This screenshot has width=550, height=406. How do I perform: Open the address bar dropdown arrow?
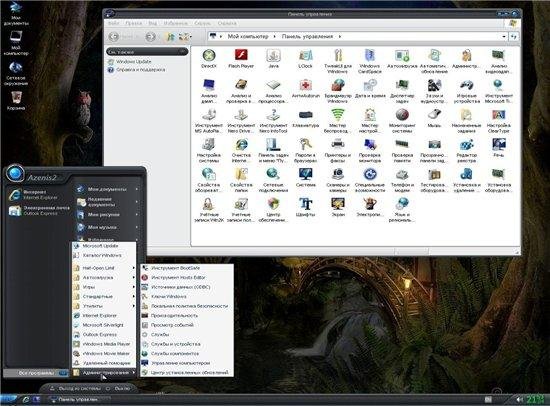[x=504, y=36]
